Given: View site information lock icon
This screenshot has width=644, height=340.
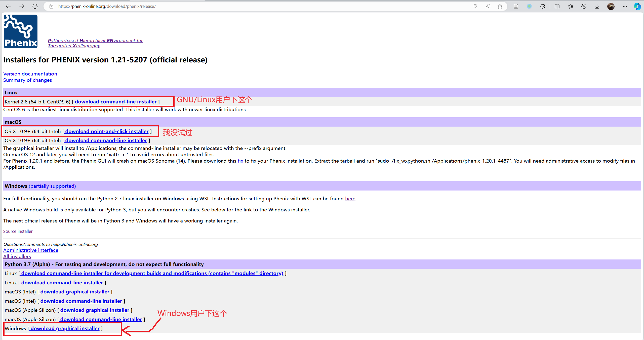Looking at the screenshot, I should (x=51, y=6).
